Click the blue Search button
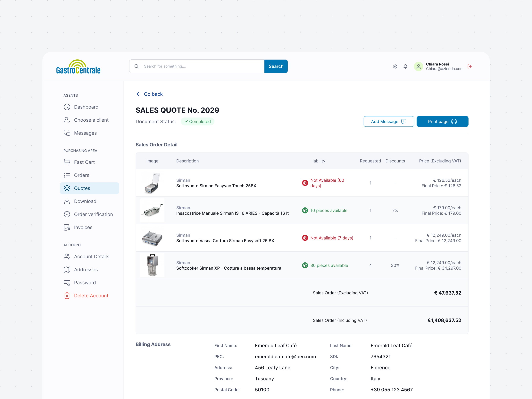532x399 pixels. (x=276, y=66)
